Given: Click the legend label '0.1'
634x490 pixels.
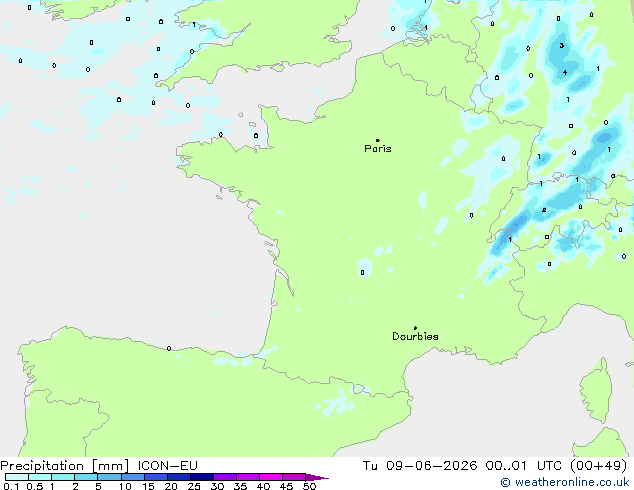Looking at the screenshot, I should 11,486.
